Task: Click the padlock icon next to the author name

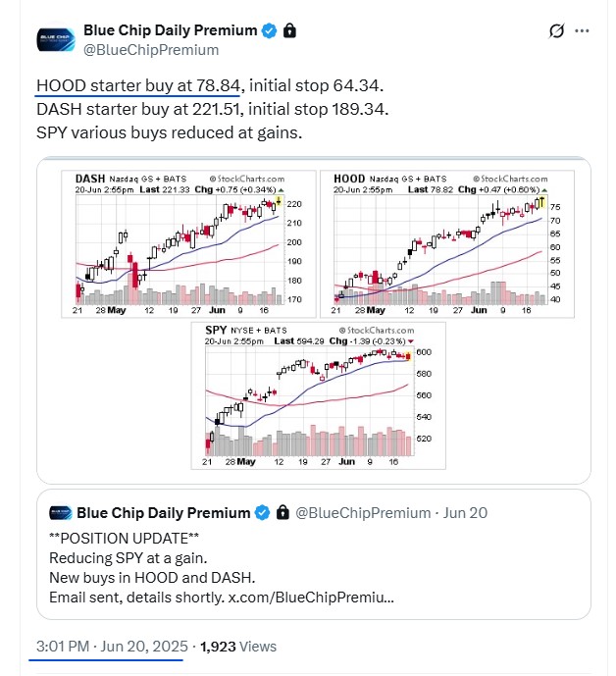Action: 289,30
